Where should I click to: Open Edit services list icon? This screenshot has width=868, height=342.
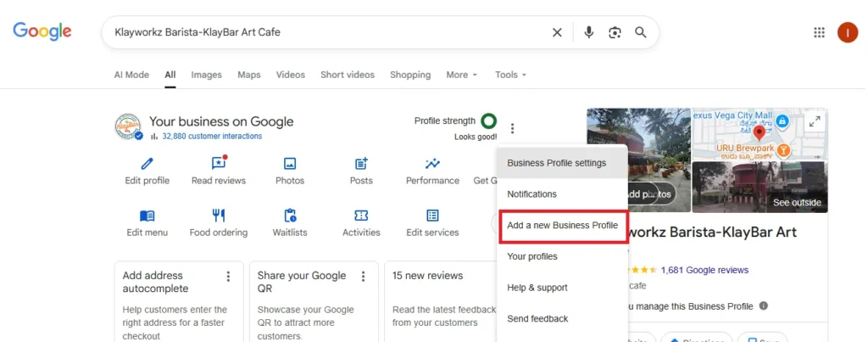pos(432,216)
